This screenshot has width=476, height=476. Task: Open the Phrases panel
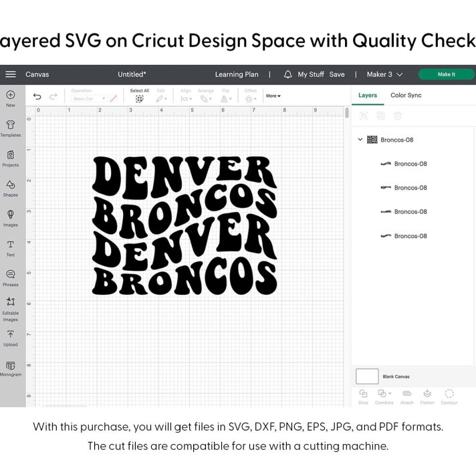pos(10,278)
